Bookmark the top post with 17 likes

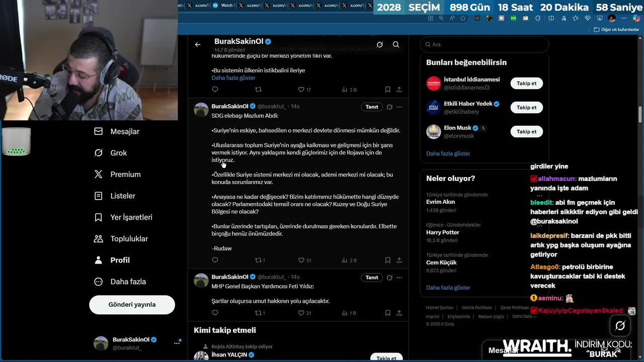(387, 89)
